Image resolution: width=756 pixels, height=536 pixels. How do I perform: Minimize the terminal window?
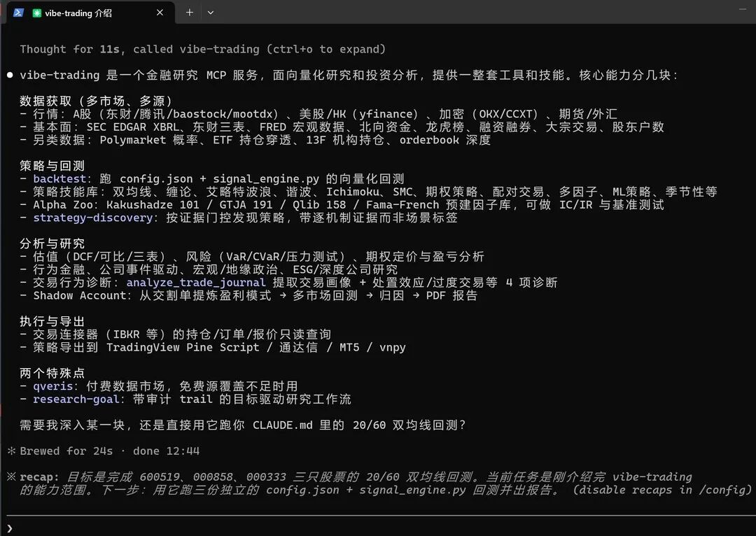coord(743,9)
